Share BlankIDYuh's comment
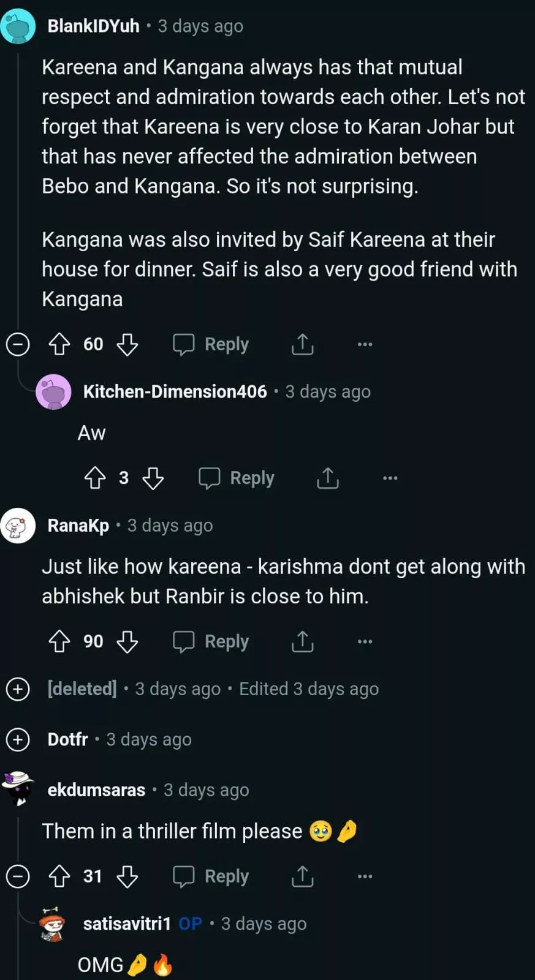 pyautogui.click(x=302, y=344)
